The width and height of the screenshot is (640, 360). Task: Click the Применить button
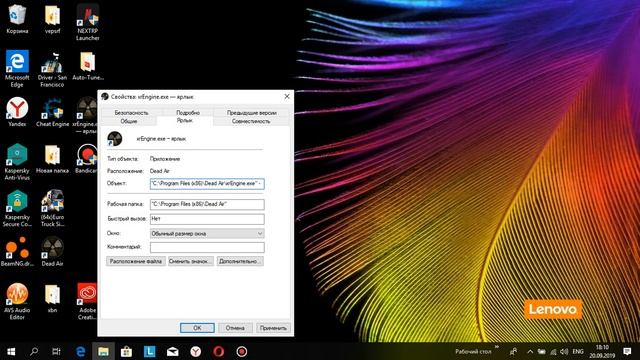(273, 328)
